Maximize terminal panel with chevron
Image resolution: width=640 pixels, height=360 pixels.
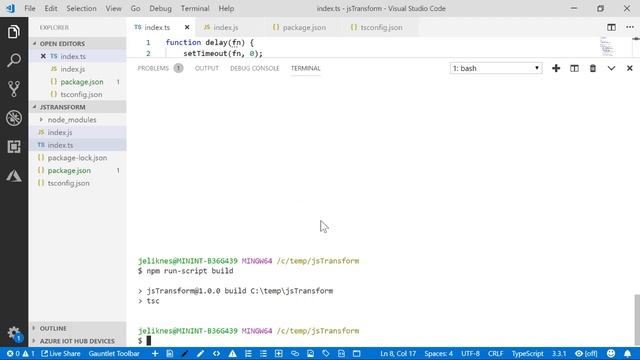click(611, 68)
